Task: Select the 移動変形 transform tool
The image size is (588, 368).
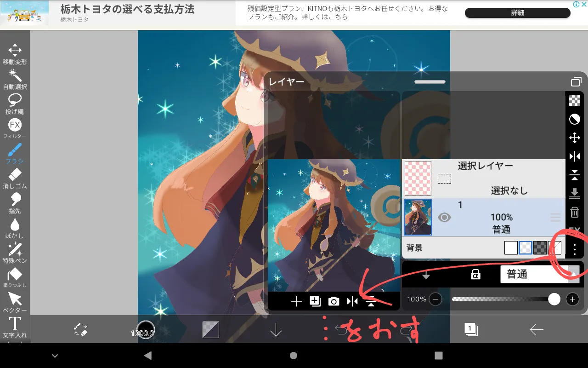Action: (x=15, y=54)
